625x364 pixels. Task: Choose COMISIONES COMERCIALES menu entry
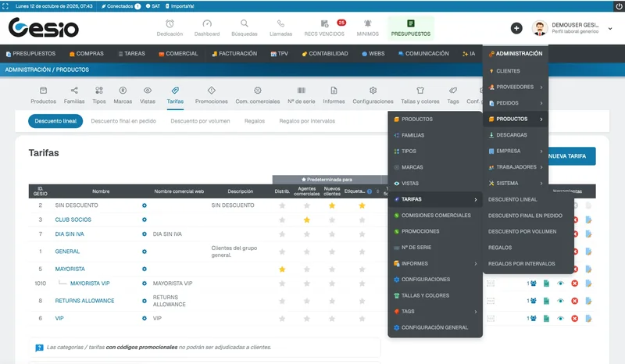coord(435,216)
